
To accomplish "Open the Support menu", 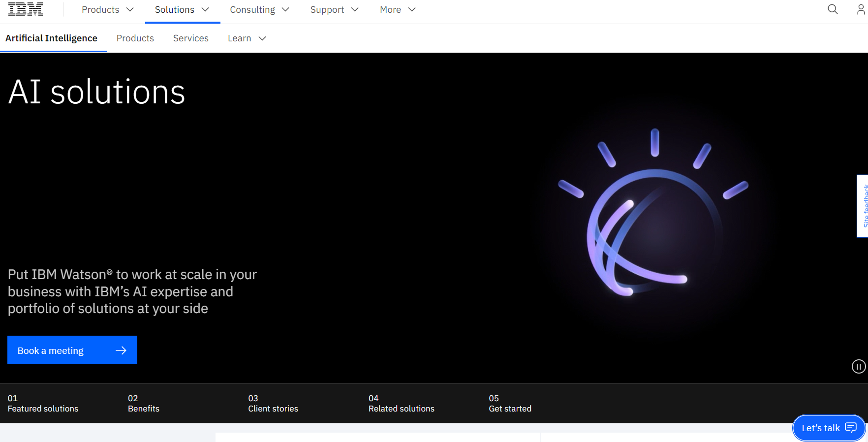I will [335, 10].
